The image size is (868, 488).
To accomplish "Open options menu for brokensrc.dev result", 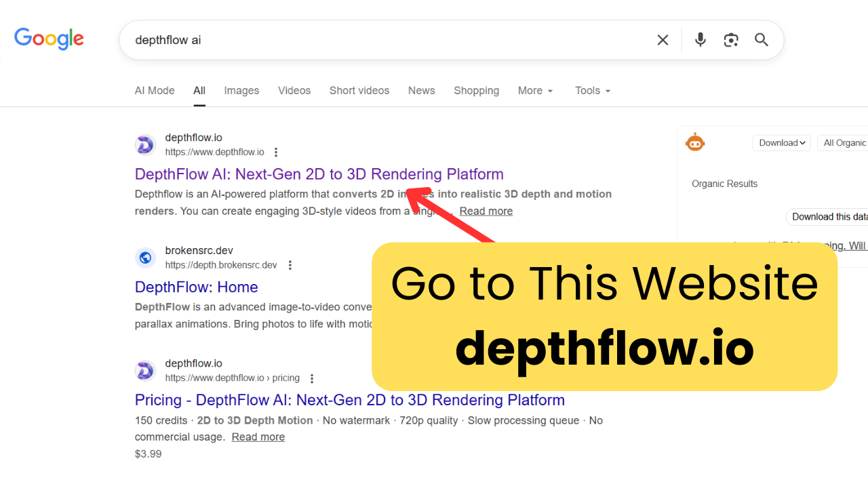I will click(290, 265).
